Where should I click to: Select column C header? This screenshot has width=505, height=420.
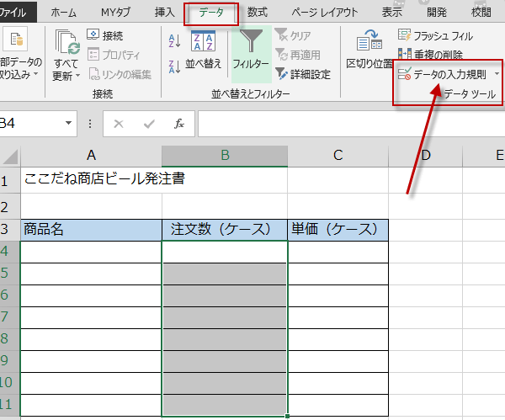[x=338, y=156]
